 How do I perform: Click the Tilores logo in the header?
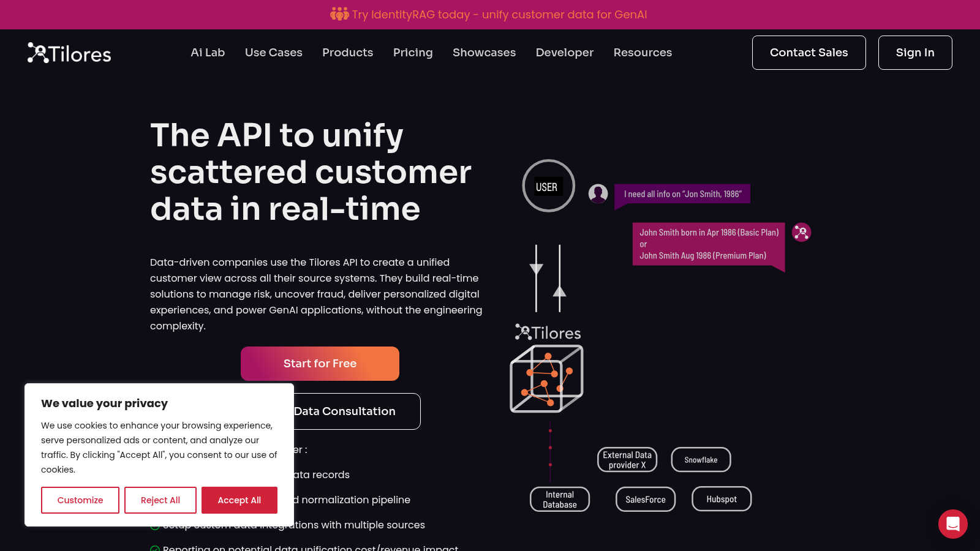tap(69, 53)
